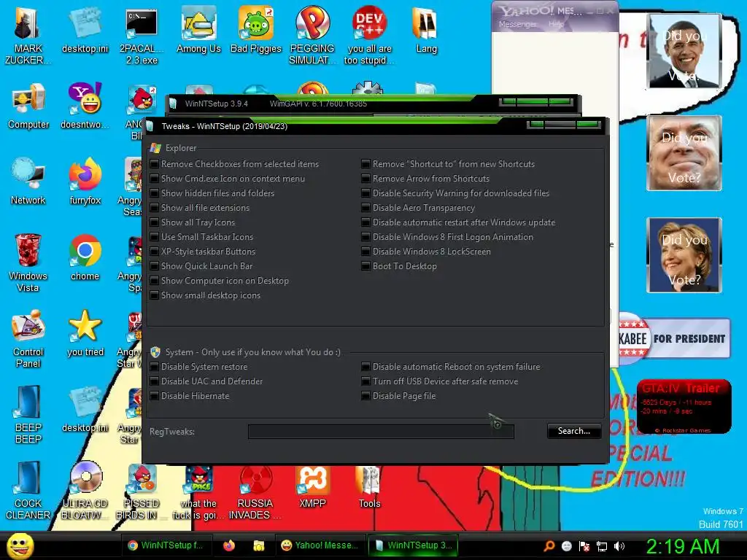Select the 'you tried' star icon
Screen dimensions: 747x560
coord(85,333)
